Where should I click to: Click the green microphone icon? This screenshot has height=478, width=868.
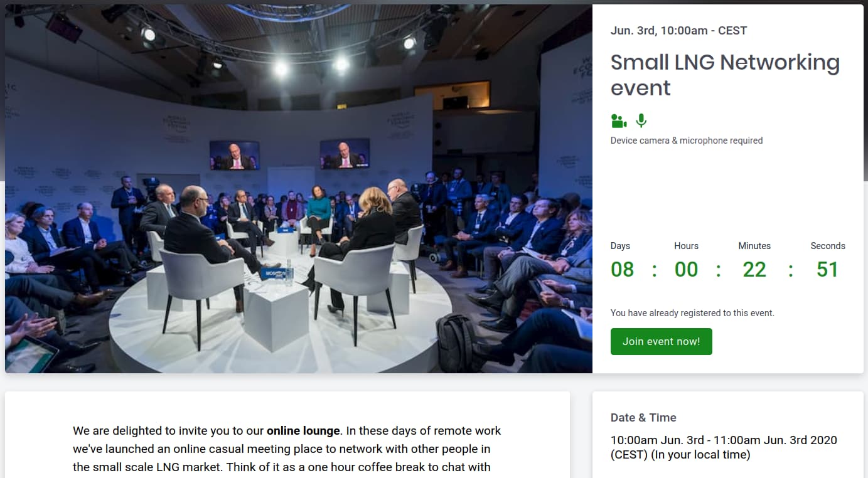point(641,121)
